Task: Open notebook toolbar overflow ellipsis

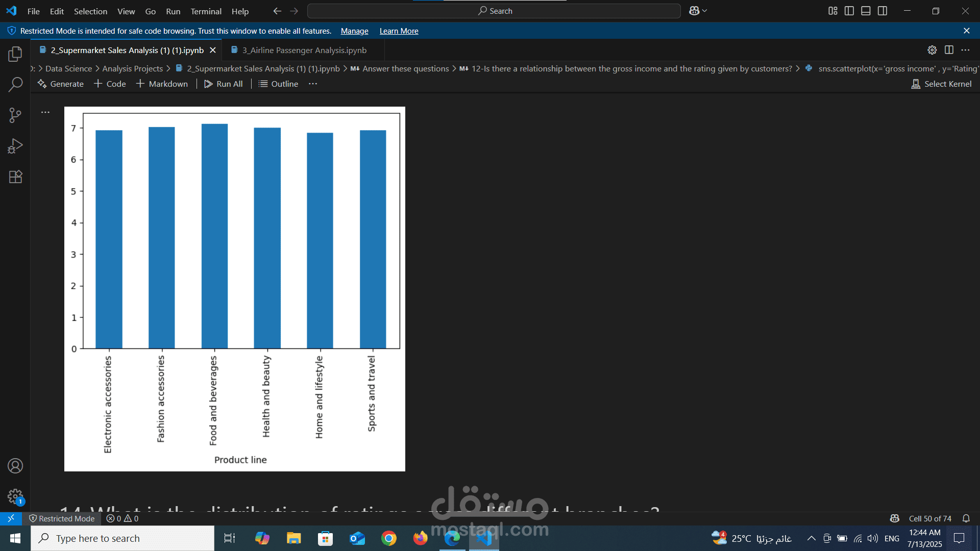Action: click(x=313, y=84)
